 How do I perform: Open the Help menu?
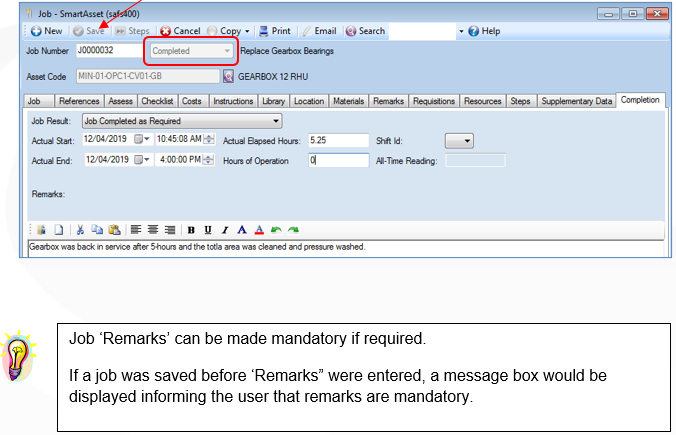pyautogui.click(x=485, y=31)
